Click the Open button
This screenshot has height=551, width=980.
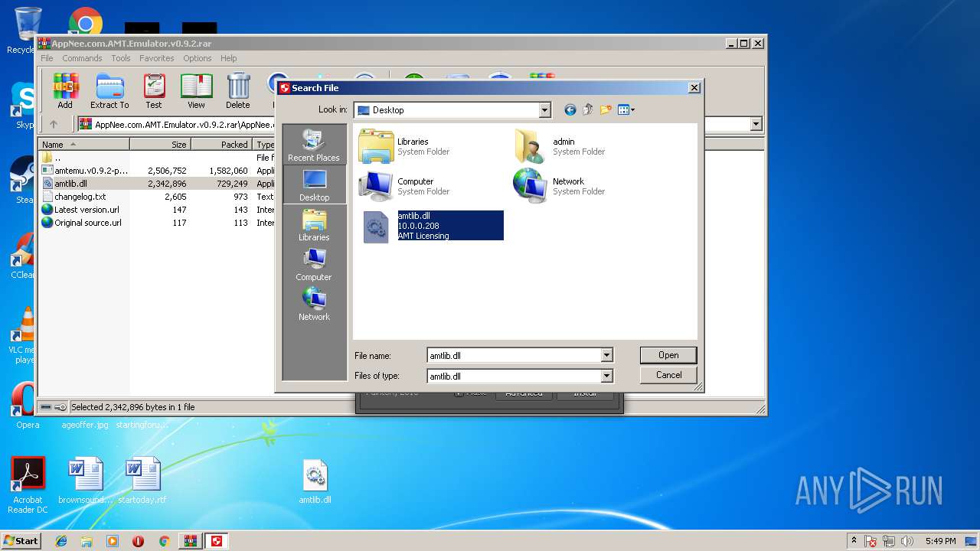(x=668, y=355)
